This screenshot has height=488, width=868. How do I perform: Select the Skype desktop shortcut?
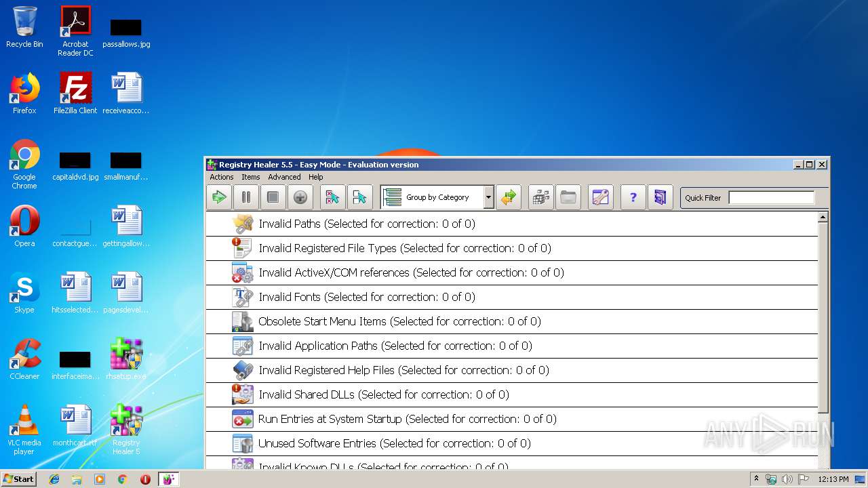click(x=24, y=293)
